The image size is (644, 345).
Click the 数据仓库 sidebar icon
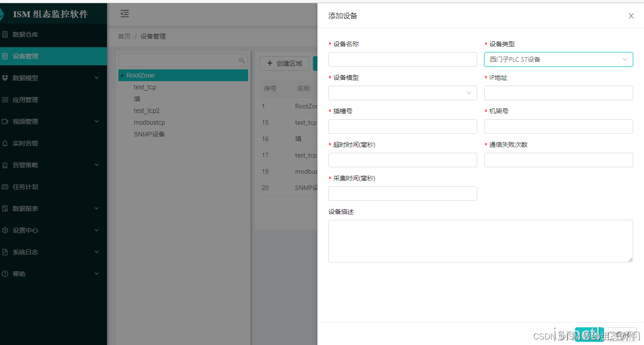pos(5,34)
